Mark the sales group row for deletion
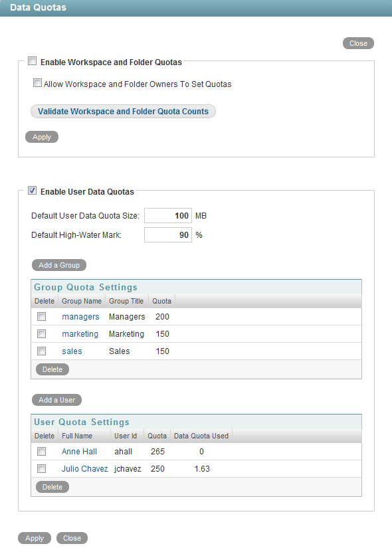 tap(41, 351)
